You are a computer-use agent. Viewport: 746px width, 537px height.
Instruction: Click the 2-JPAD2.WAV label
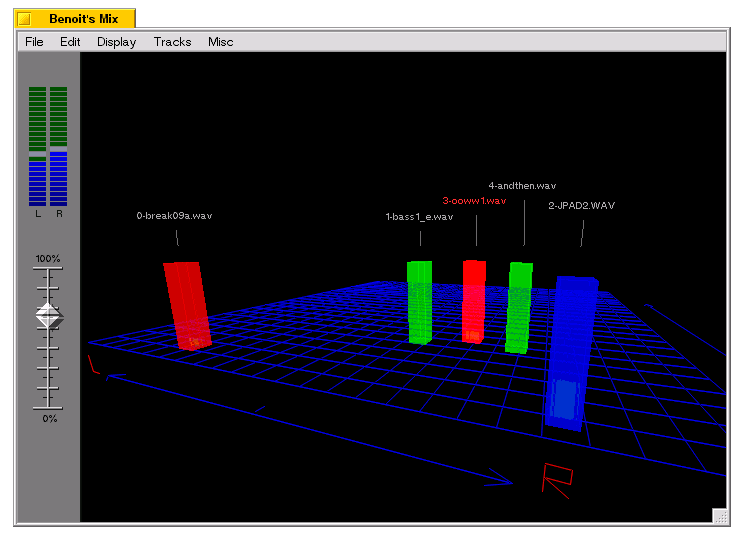click(x=581, y=205)
